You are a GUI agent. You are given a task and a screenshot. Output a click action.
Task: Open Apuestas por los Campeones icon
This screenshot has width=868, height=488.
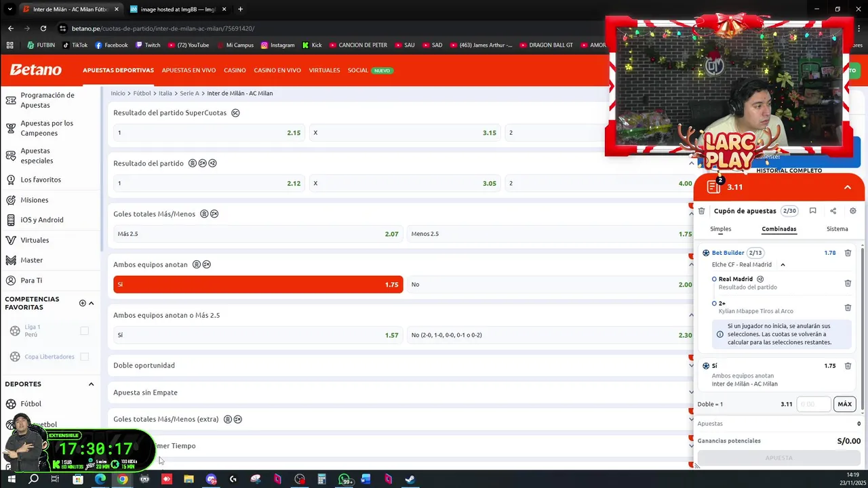[x=11, y=128]
